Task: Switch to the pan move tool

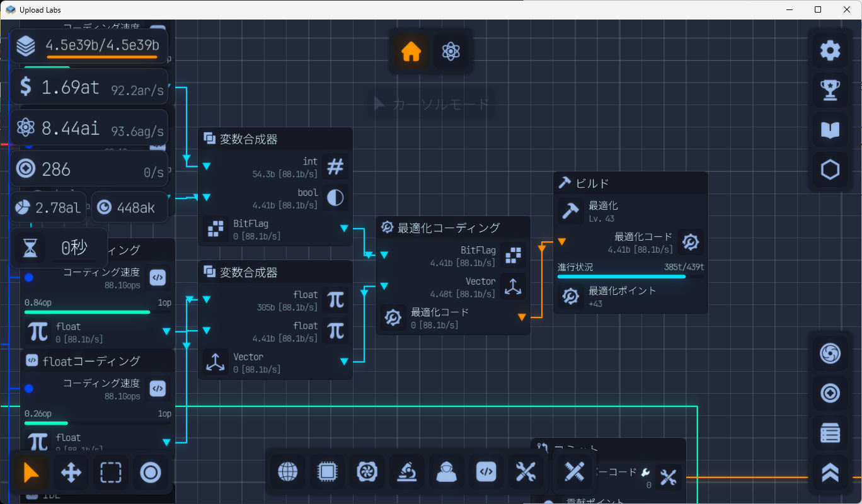Action: click(71, 472)
